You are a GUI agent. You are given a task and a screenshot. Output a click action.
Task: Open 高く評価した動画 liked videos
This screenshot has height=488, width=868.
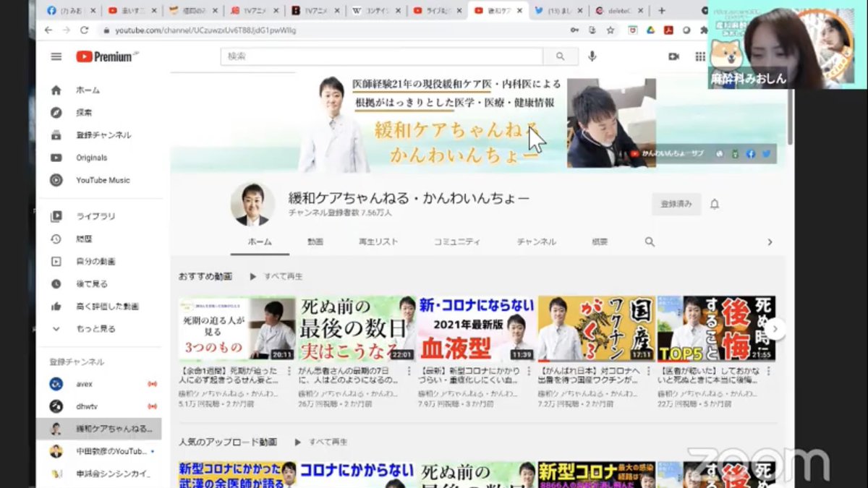tap(106, 306)
